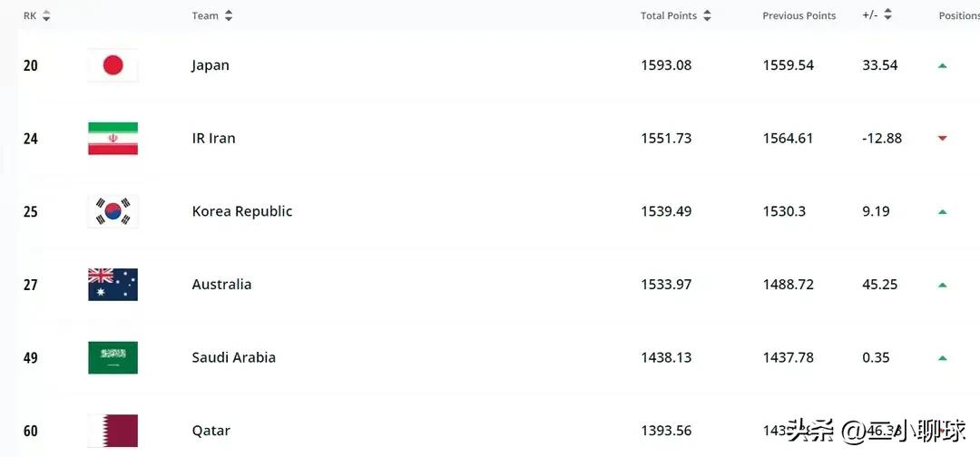Sort by Team column arrows
Viewport: 980px width, 457px height.
click(229, 15)
